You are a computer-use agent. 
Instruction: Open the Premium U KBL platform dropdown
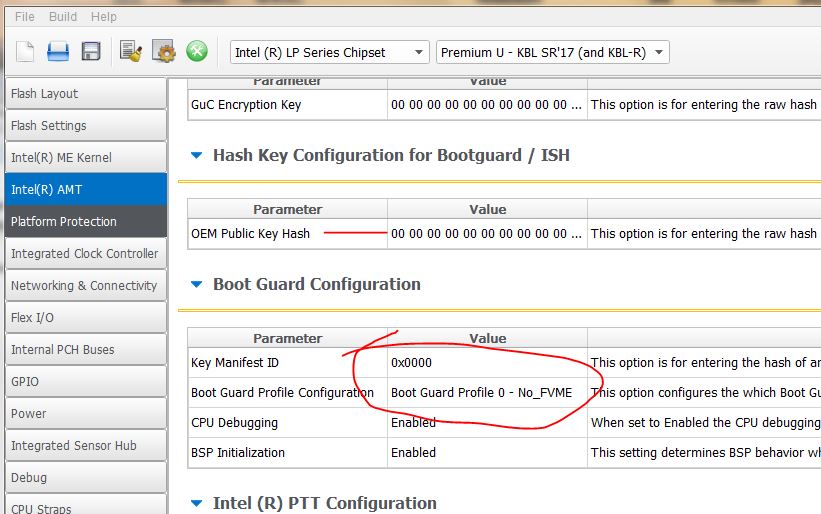click(x=552, y=53)
